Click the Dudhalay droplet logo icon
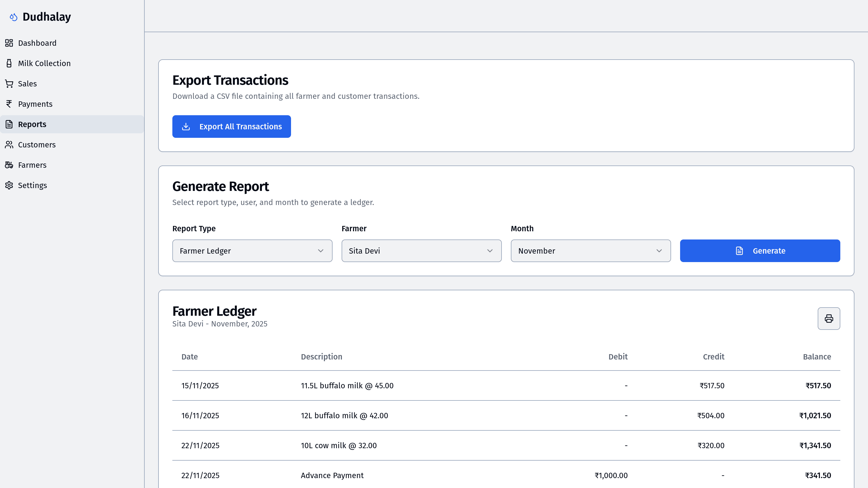Viewport: 868px width, 488px height. tap(14, 17)
